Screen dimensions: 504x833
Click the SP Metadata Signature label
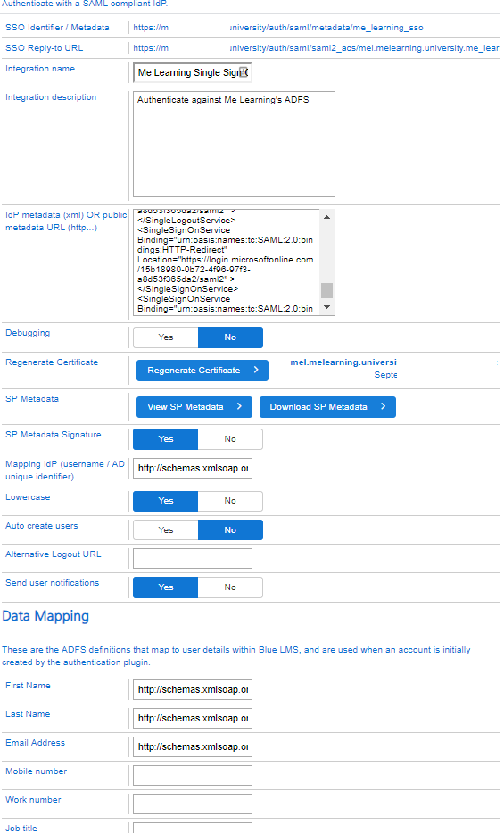53,435
